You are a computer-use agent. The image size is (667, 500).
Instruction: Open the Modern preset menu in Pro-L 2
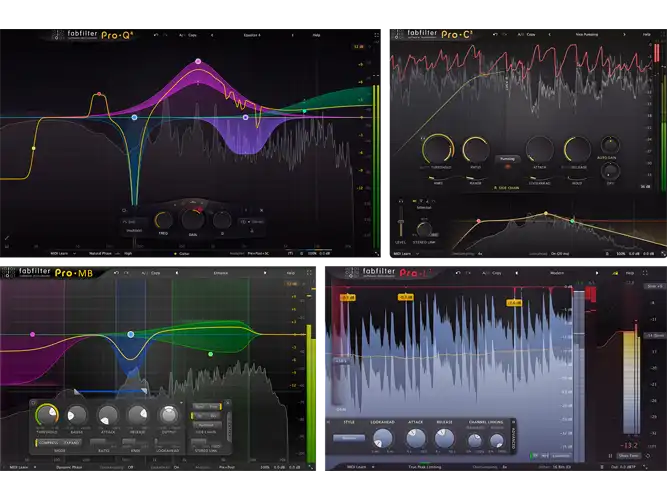tap(557, 273)
